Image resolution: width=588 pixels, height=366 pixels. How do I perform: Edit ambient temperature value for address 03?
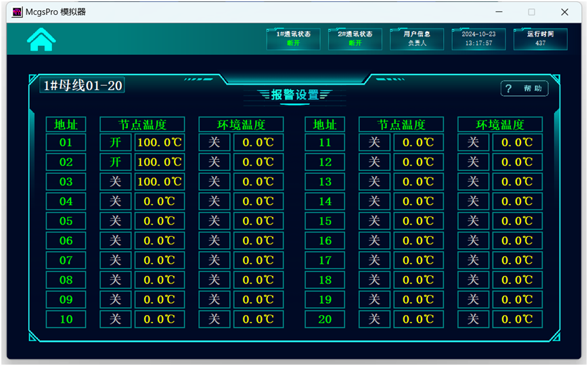coord(258,181)
